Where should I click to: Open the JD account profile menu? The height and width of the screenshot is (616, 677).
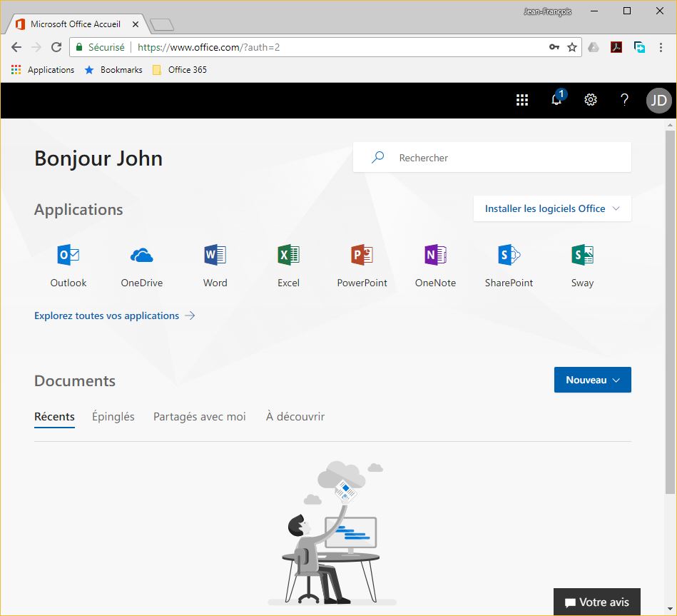[x=658, y=101]
